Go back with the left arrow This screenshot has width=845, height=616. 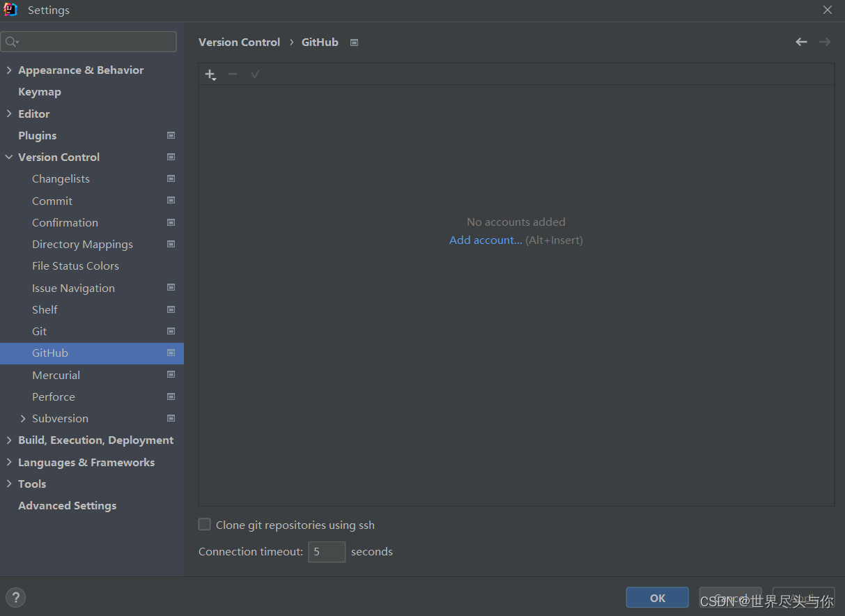coord(801,42)
